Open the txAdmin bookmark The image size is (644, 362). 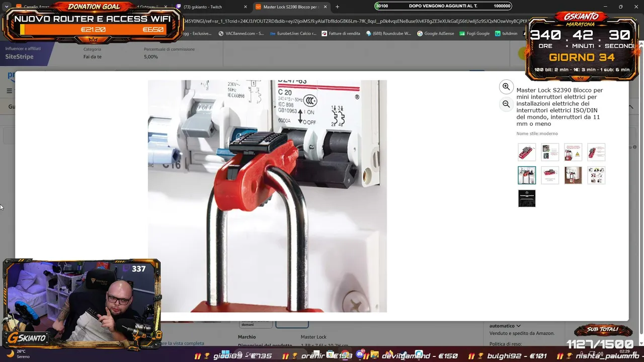(506, 34)
